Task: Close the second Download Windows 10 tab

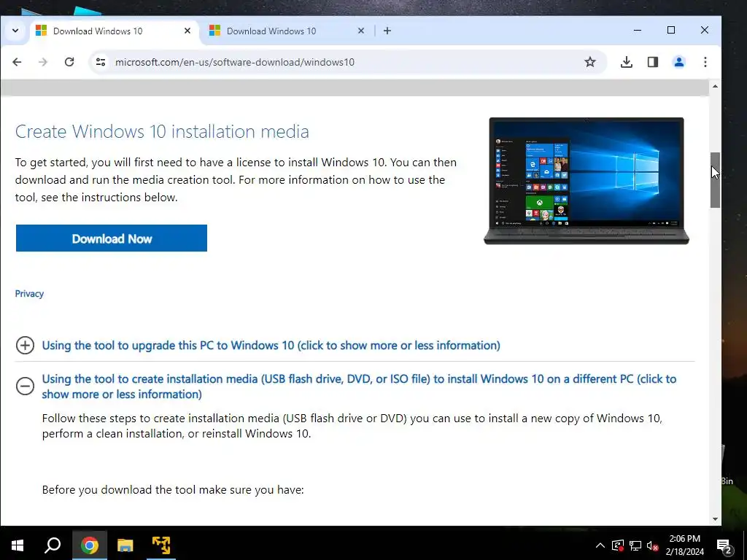Action: (x=361, y=31)
